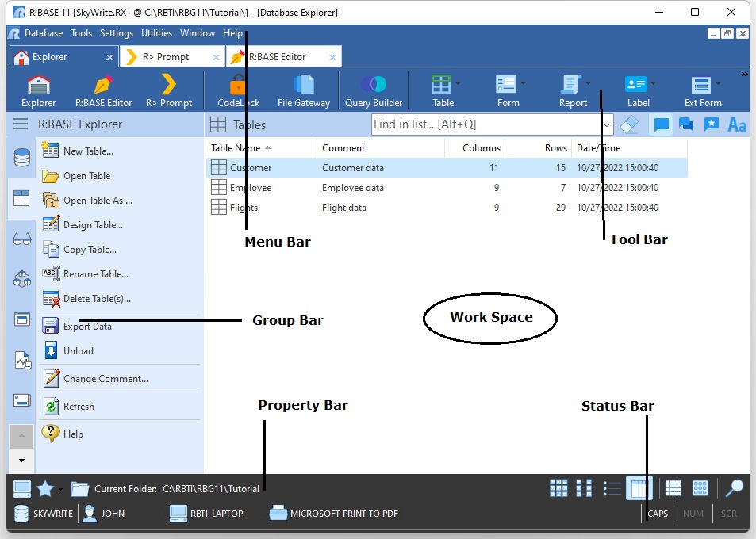Select Tables icon in group bar
This screenshot has height=539, width=756.
(21, 198)
